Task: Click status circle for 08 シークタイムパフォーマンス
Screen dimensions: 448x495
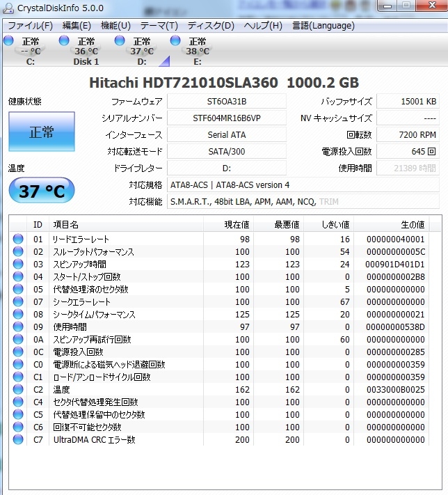Action: click(x=18, y=314)
